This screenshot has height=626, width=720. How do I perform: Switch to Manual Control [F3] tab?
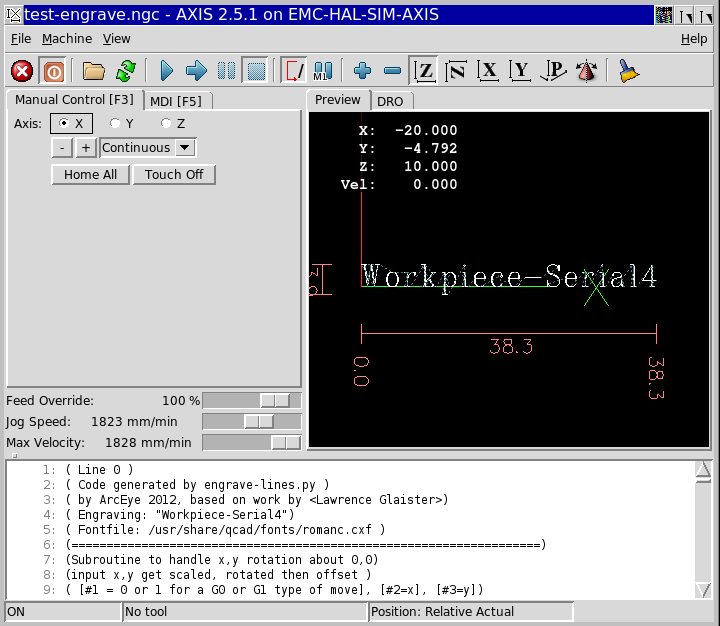click(x=74, y=100)
